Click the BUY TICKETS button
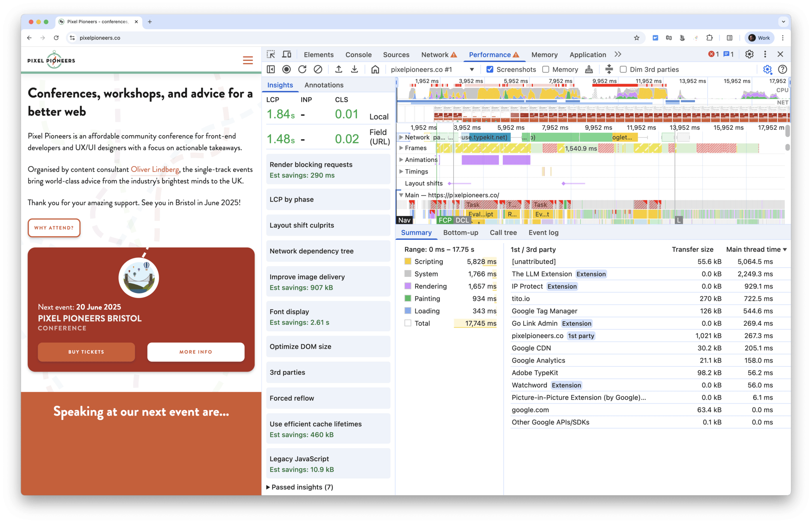 86,352
